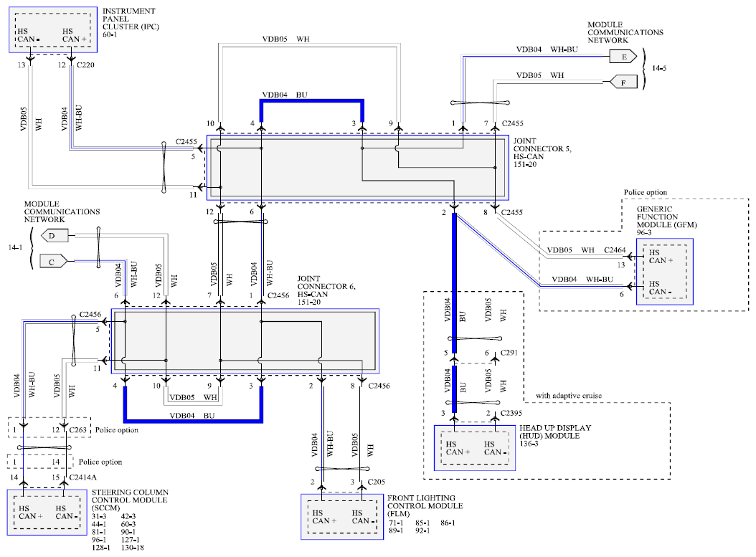Select the off-page connector arrow labeled D

point(55,234)
